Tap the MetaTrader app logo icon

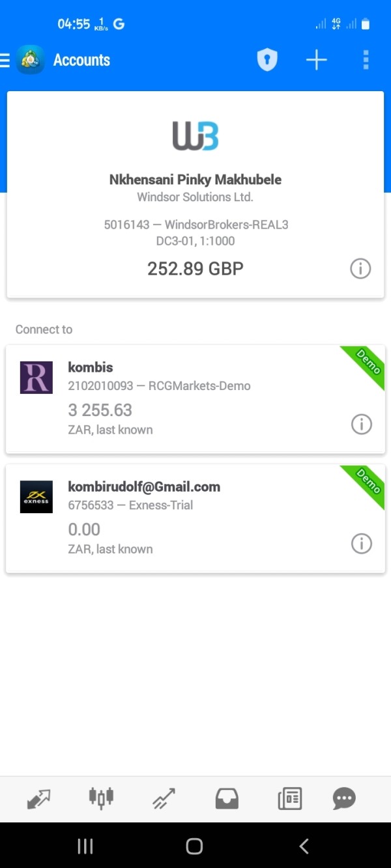[31, 60]
